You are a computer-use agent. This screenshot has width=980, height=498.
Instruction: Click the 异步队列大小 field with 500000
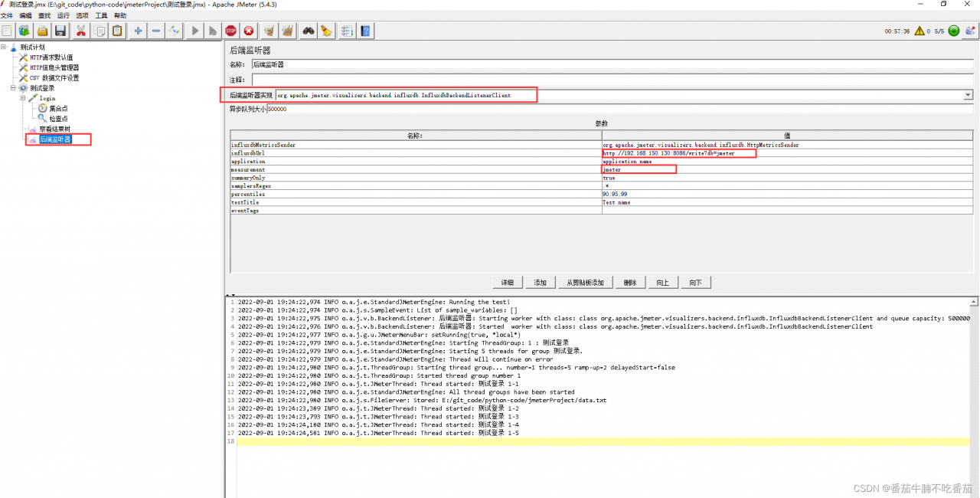coord(620,110)
